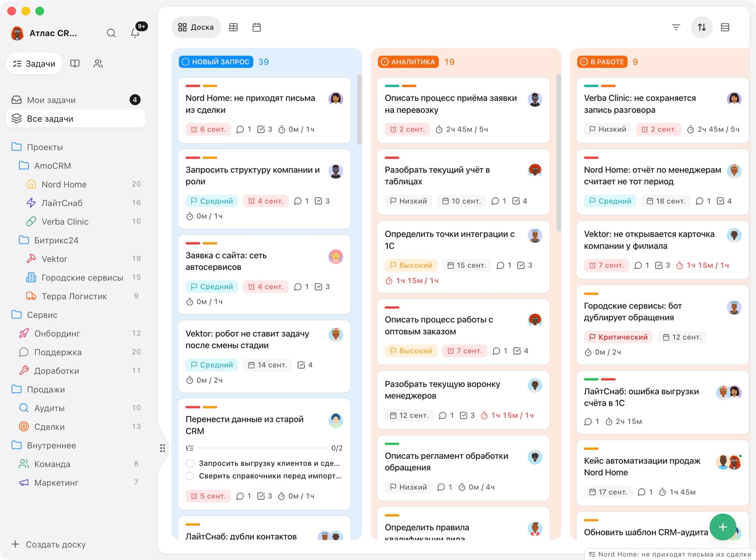Open Мои задачи list
The height and width of the screenshot is (560, 756).
click(76, 100)
